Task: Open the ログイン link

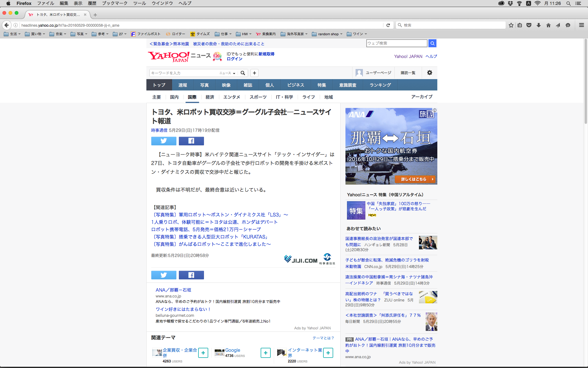Action: coord(234,59)
